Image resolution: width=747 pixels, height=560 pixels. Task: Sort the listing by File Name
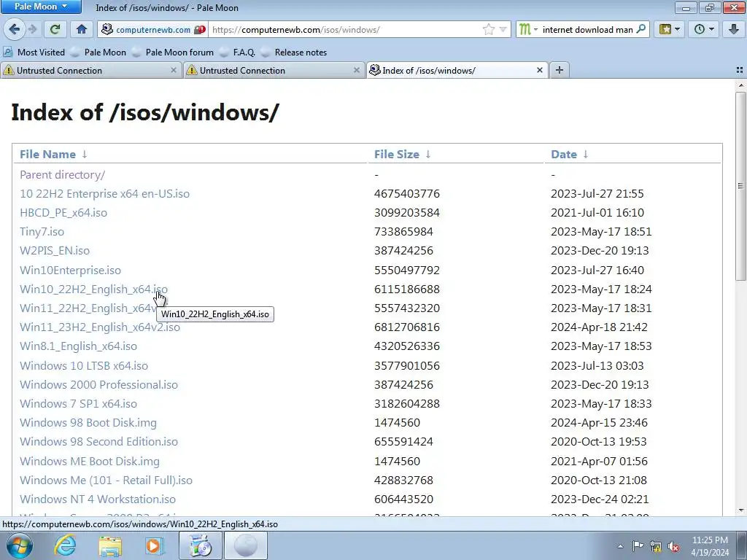47,155
